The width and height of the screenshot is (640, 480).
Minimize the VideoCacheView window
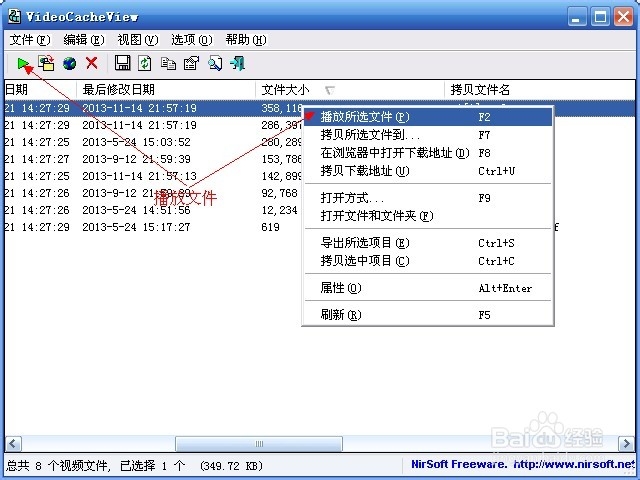click(576, 17)
